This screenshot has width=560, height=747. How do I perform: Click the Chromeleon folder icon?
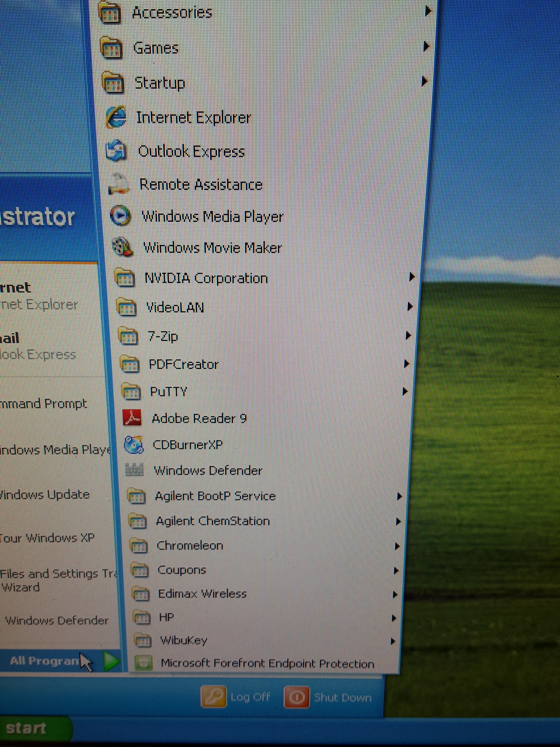[x=138, y=546]
